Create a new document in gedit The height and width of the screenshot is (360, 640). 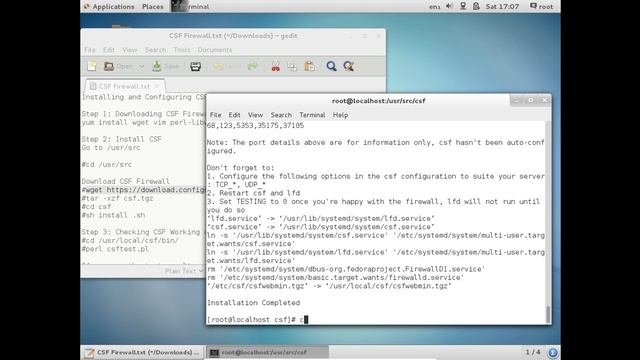pyautogui.click(x=92, y=66)
